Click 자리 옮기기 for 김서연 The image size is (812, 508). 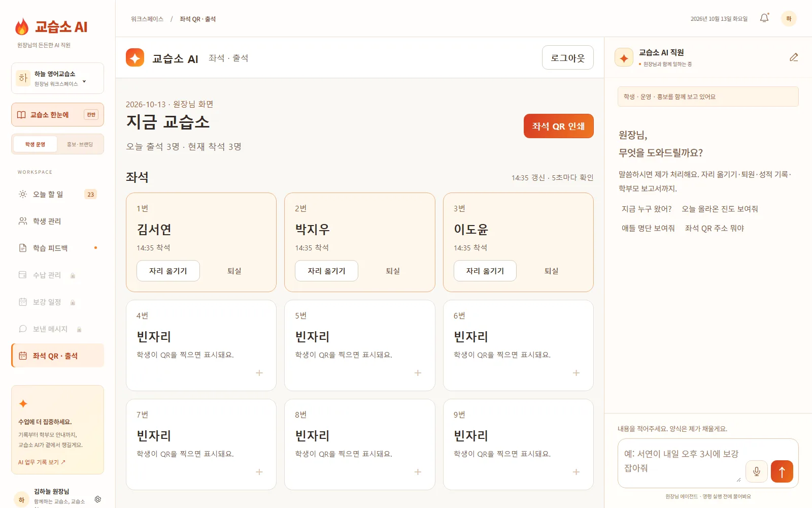(x=168, y=271)
